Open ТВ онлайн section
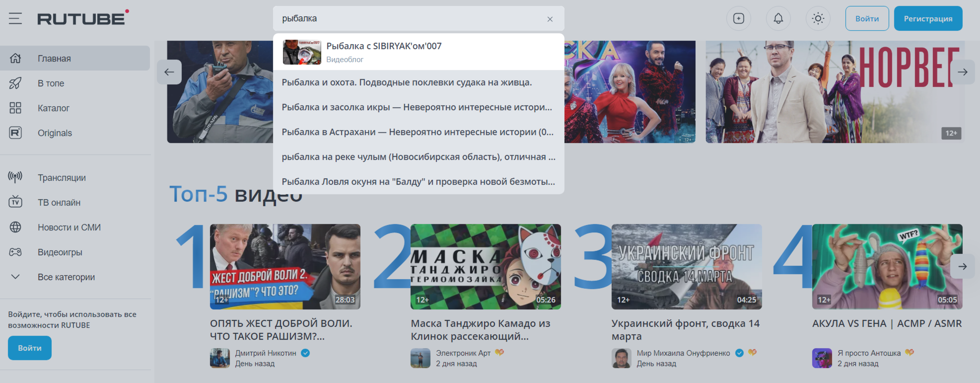 coord(75,202)
